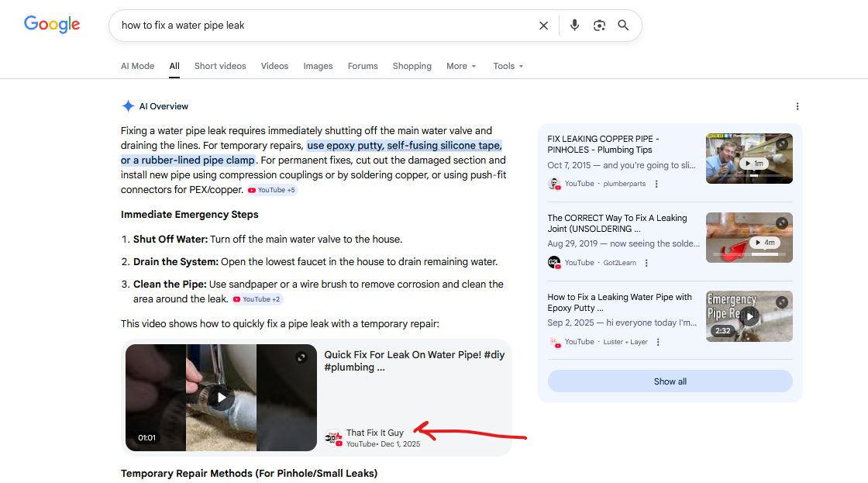
Task: Clear the search query with the X icon
Action: point(543,25)
